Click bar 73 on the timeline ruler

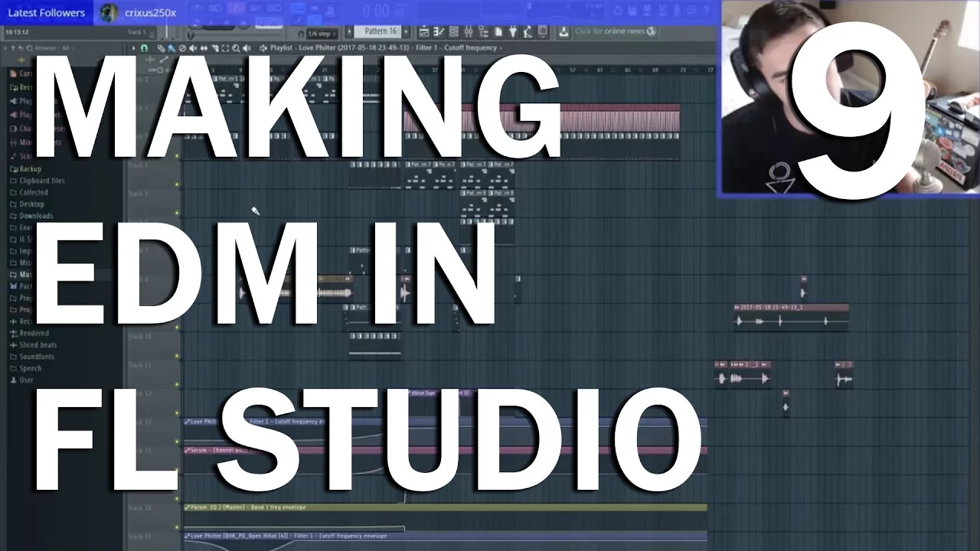pos(683,70)
